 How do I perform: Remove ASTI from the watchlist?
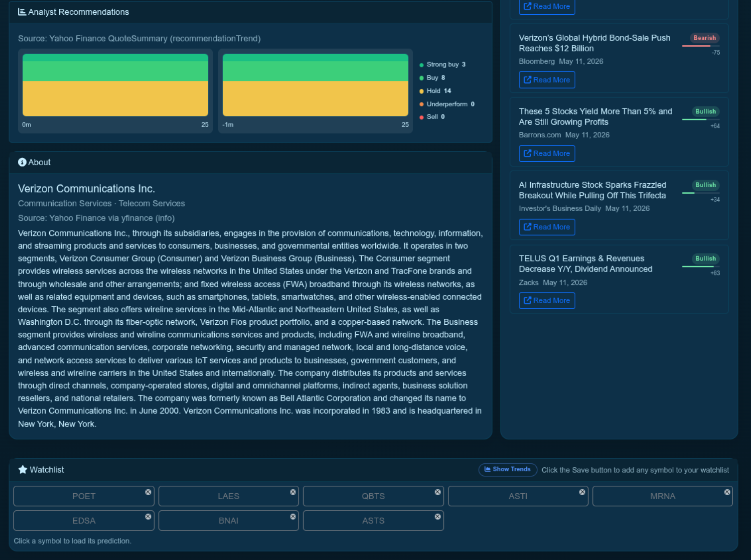pos(582,492)
